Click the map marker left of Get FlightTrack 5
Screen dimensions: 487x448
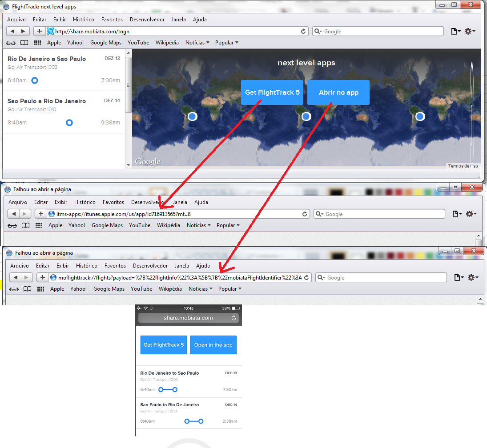click(192, 116)
